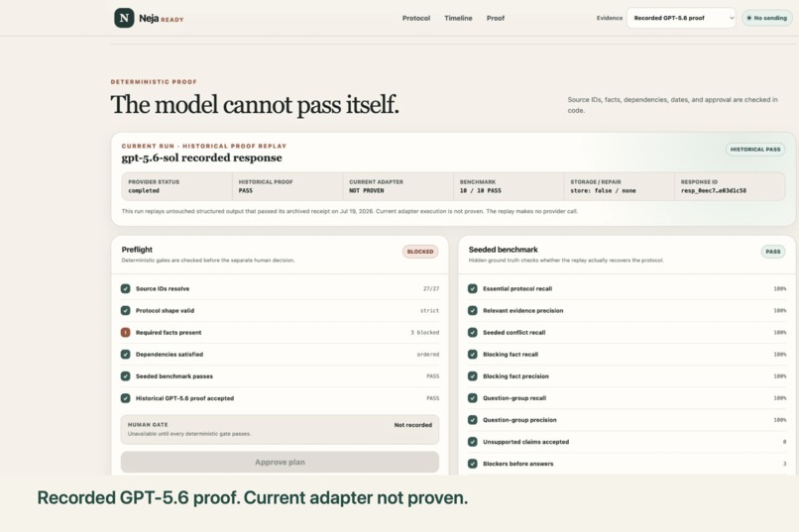Click the Neja READY brand text
The image size is (799, 532).
point(161,18)
